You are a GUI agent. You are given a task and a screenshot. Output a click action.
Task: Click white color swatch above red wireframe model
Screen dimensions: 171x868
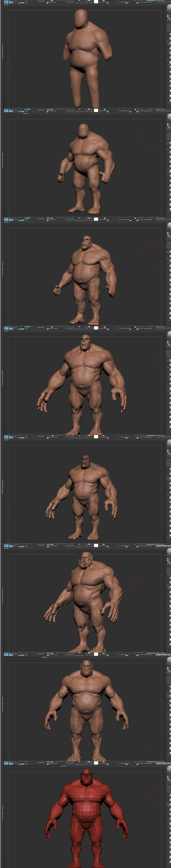pos(96,763)
